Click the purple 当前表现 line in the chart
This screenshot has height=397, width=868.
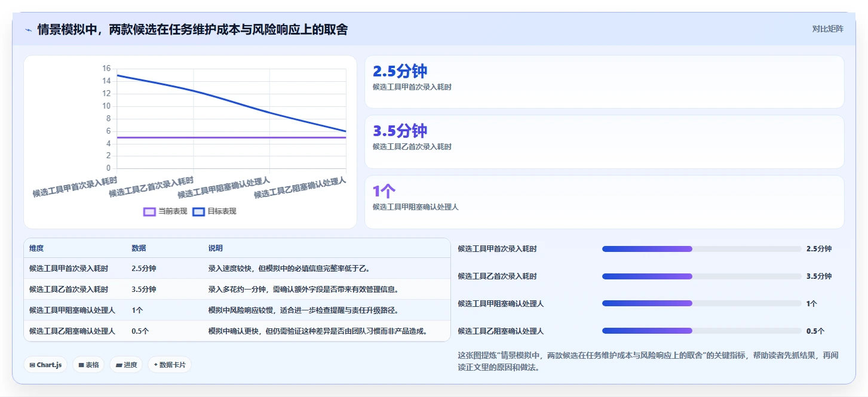pos(231,138)
